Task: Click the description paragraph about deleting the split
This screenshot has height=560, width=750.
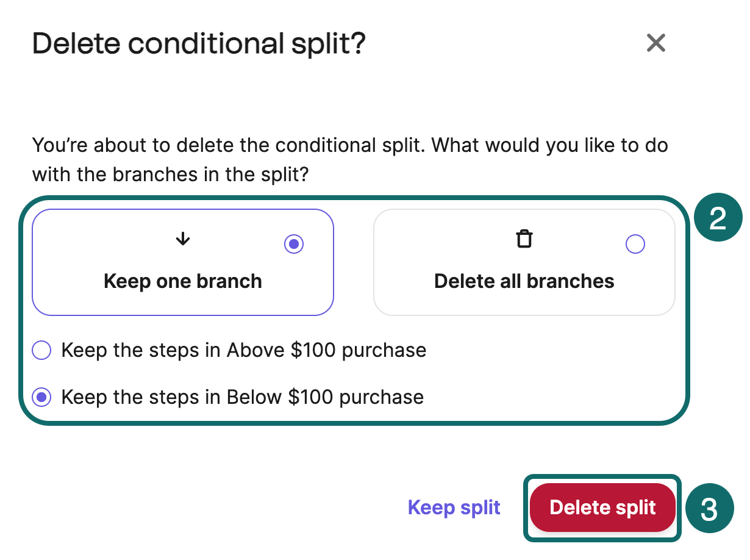Action: coord(350,160)
